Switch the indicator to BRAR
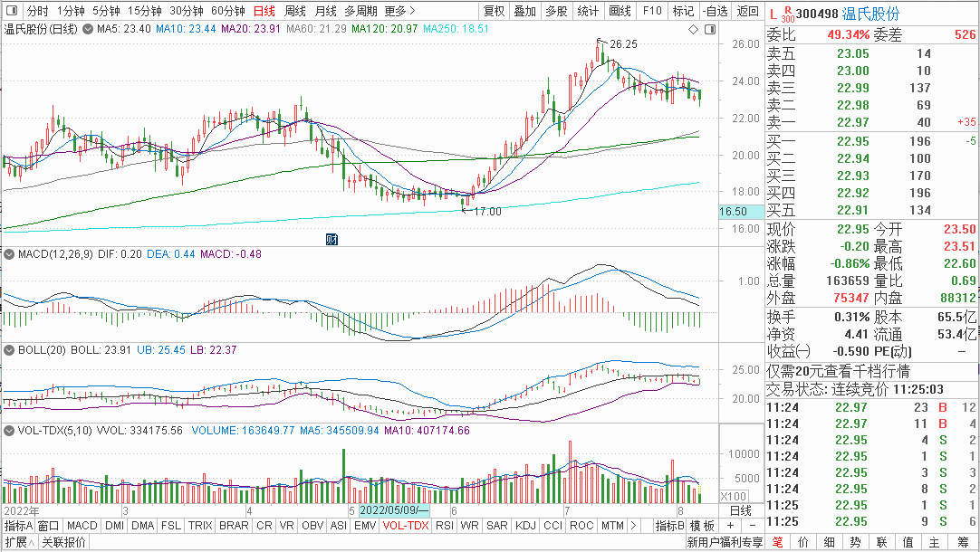Screen dimensions: 980x552 pos(234,526)
